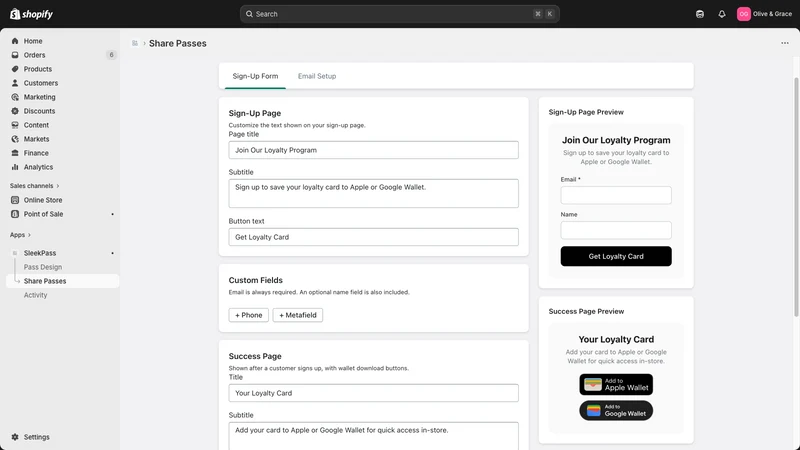This screenshot has width=800, height=450.
Task: Edit the Success Page Subtitle textarea
Action: [x=373, y=436]
